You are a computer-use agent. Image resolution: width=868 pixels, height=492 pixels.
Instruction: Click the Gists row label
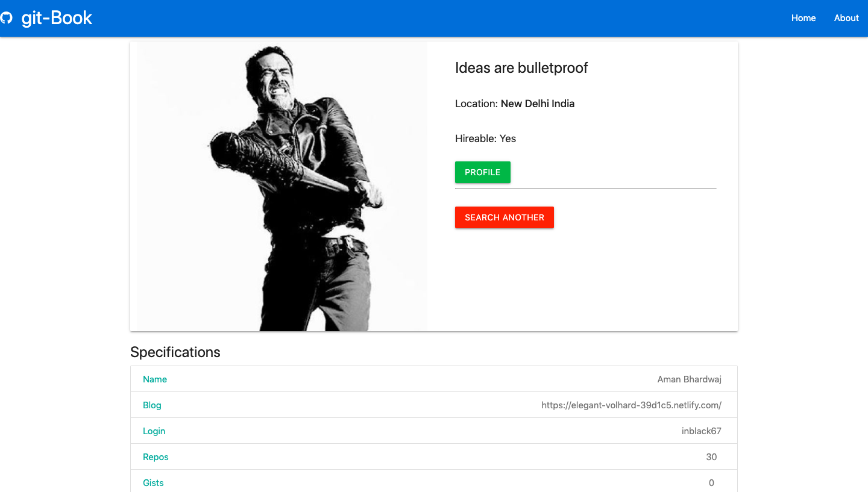[153, 483]
